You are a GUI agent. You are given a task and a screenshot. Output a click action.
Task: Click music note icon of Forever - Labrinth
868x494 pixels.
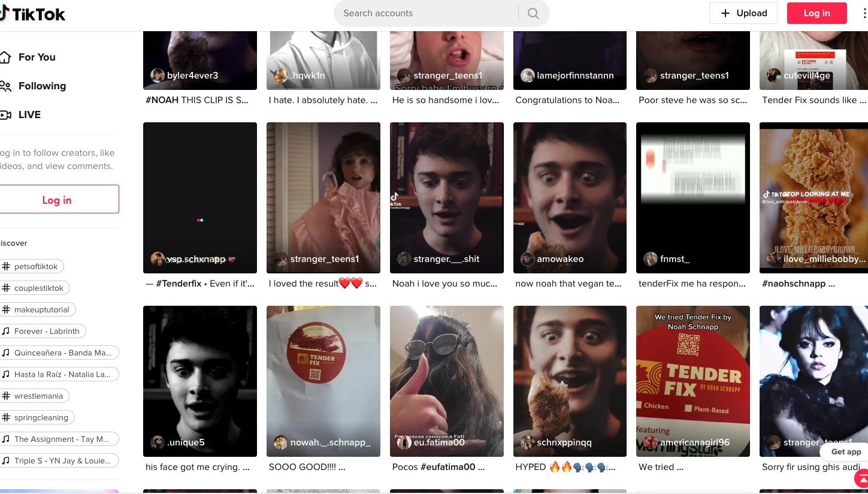6,332
